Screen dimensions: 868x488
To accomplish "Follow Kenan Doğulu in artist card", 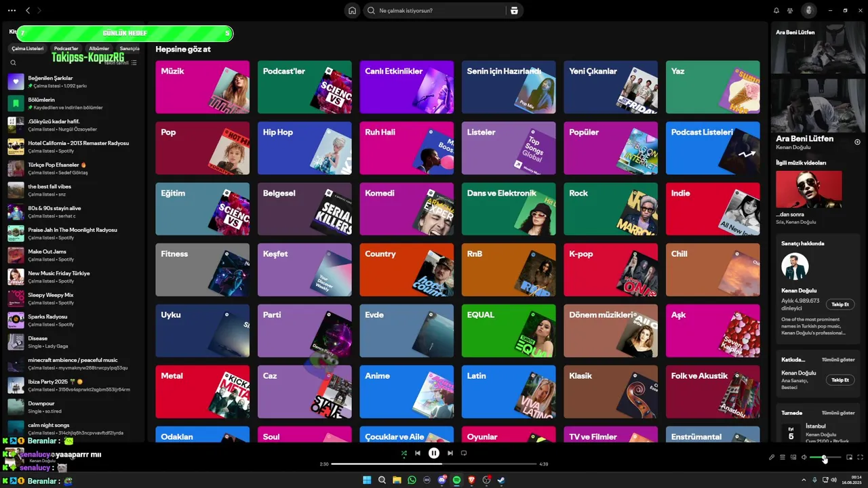I will point(840,304).
